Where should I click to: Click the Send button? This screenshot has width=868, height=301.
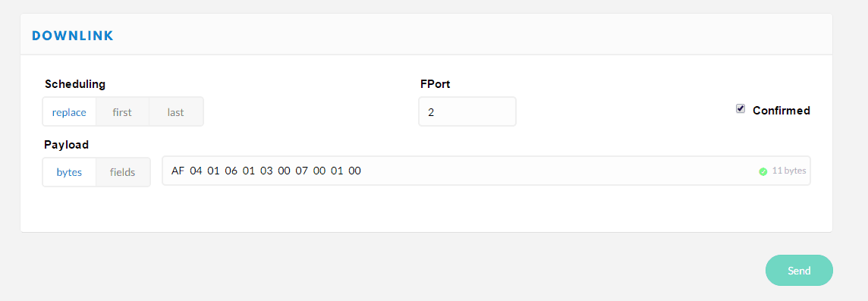799,271
